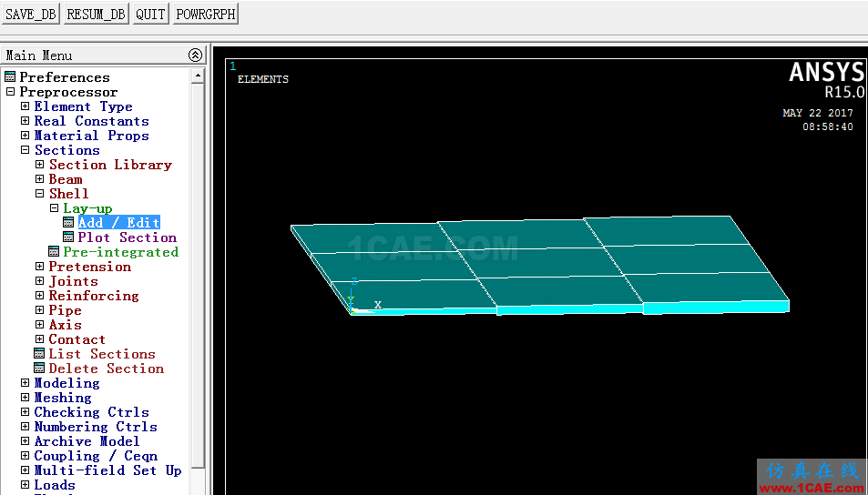868x495 pixels.
Task: Collapse the Sections tree node
Action: click(25, 149)
